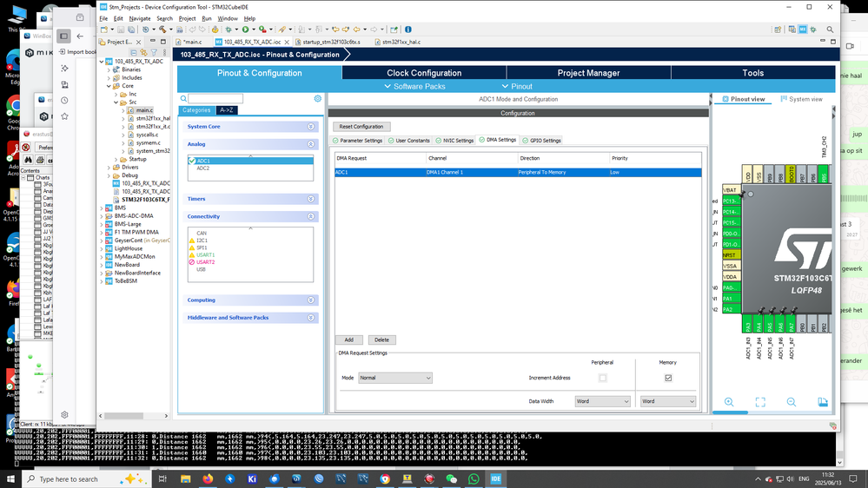Click the filter icon in Project Explorer
Viewport: 868px width, 488px height.
pyautogui.click(x=154, y=52)
